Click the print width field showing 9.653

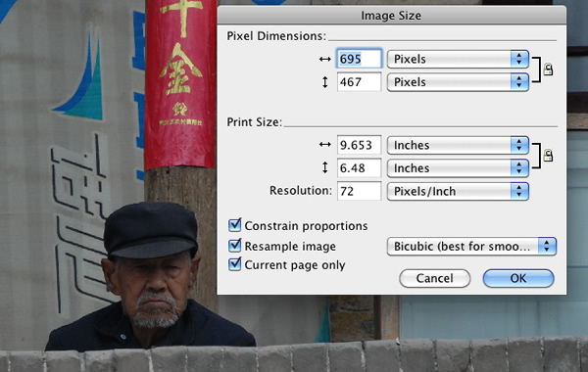pos(360,145)
